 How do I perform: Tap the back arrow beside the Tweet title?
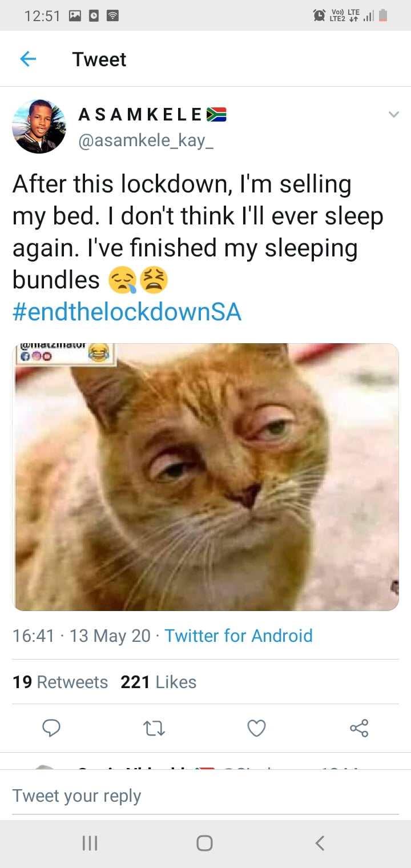pos(28,59)
